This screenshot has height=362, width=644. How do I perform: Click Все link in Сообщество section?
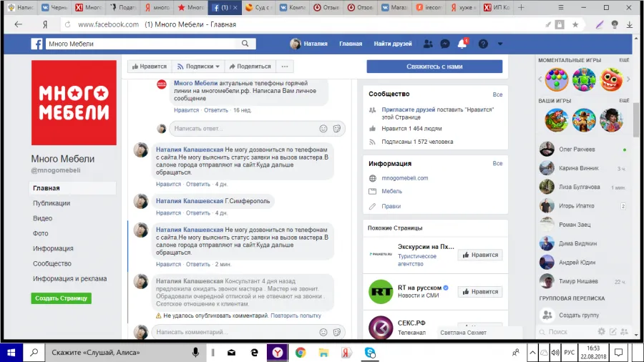[x=497, y=94]
